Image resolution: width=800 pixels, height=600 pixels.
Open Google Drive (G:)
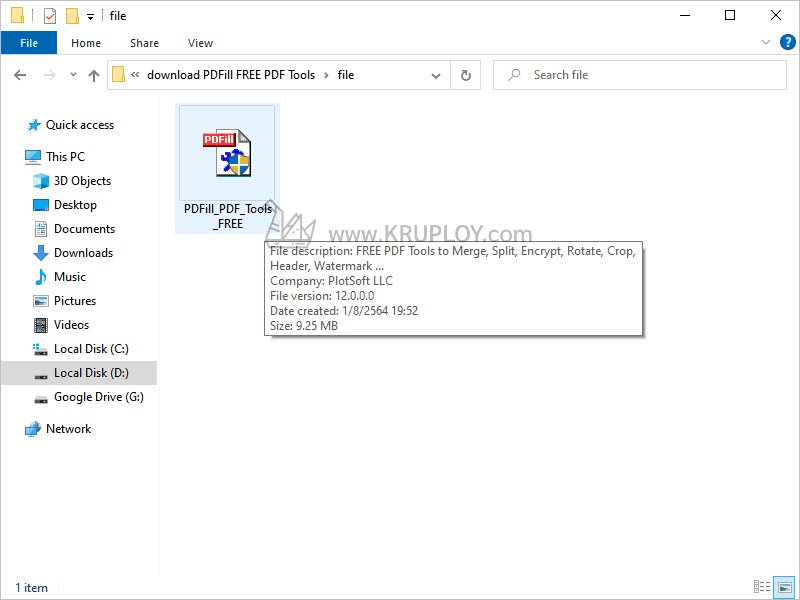pyautogui.click(x=99, y=396)
